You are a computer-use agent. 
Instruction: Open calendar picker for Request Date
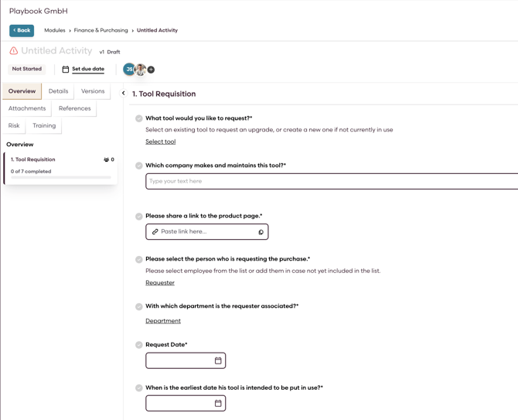218,360
